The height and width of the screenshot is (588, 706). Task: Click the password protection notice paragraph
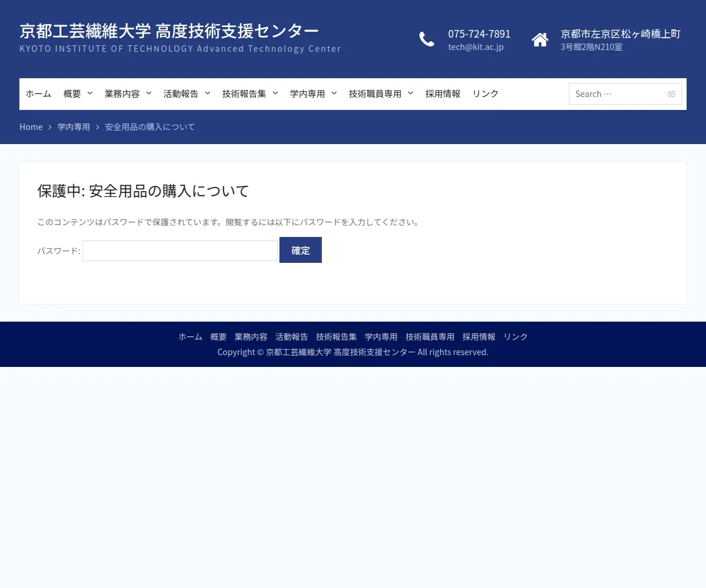click(229, 222)
